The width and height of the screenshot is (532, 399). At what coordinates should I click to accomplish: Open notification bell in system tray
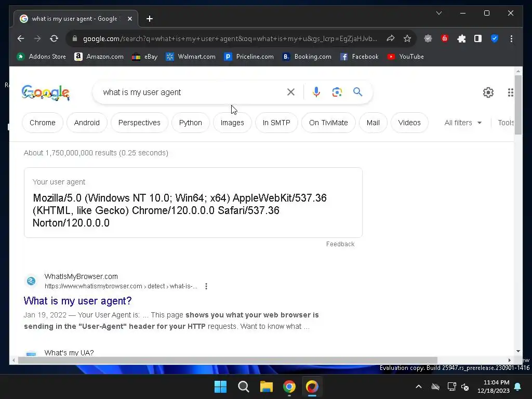[x=518, y=387]
